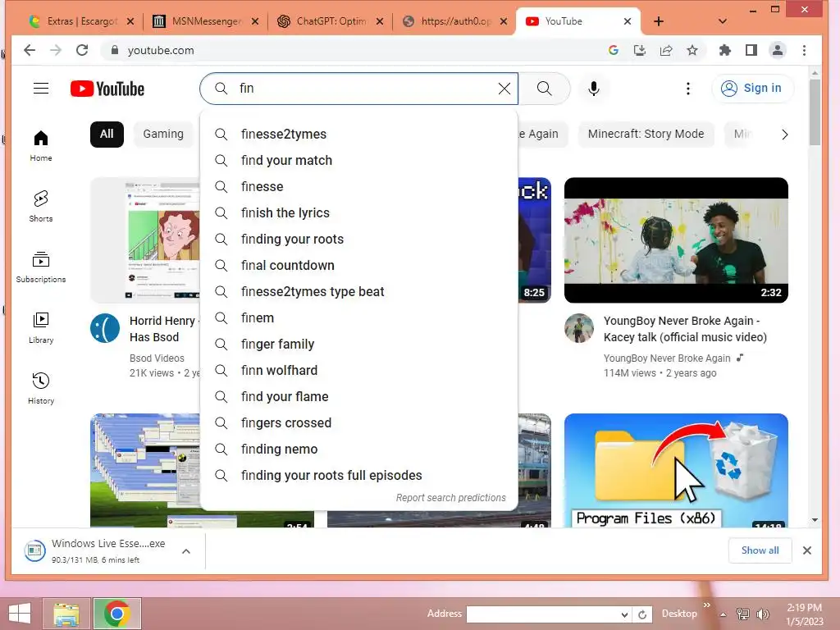Open the Windows Start button
The height and width of the screenshot is (630, 840).
tap(20, 614)
